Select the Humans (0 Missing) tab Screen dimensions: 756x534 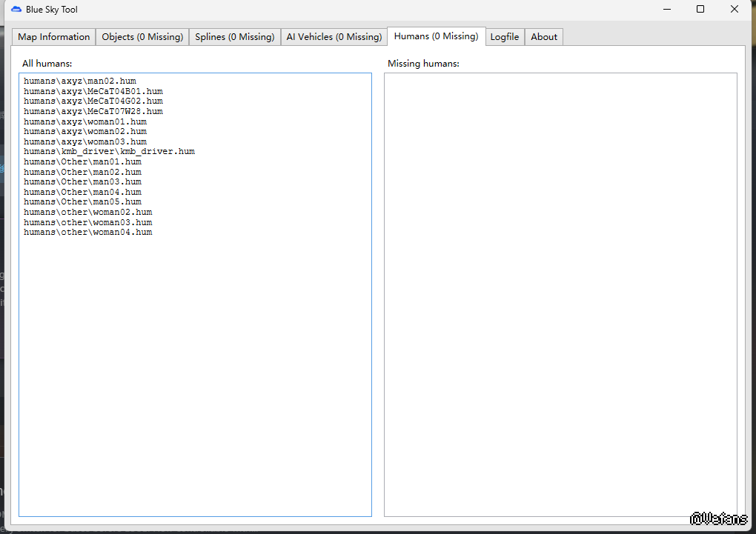pyautogui.click(x=436, y=36)
